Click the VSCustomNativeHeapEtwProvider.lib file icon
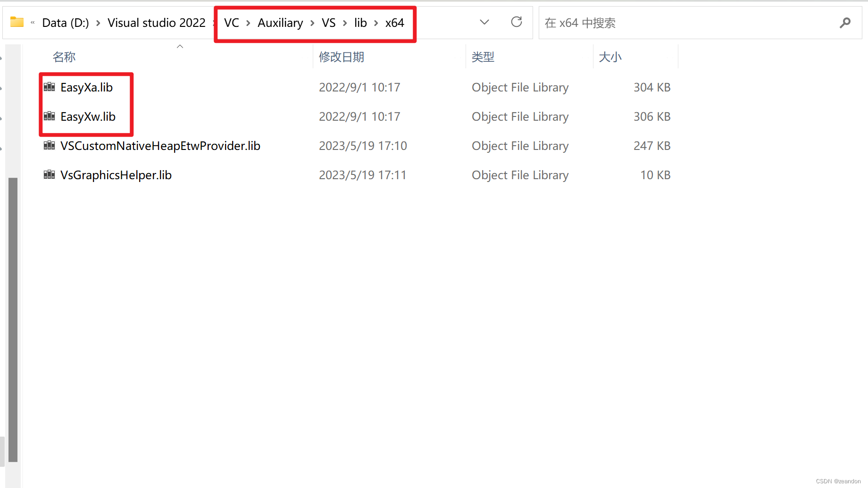868x488 pixels. (x=49, y=145)
